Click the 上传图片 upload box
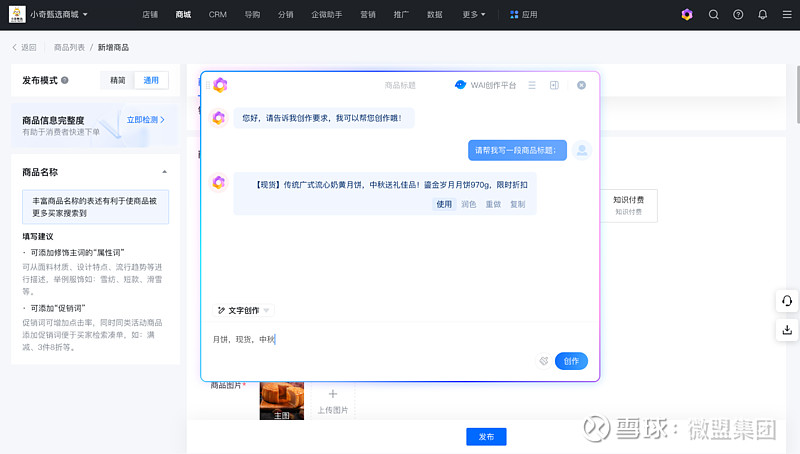 (x=333, y=400)
